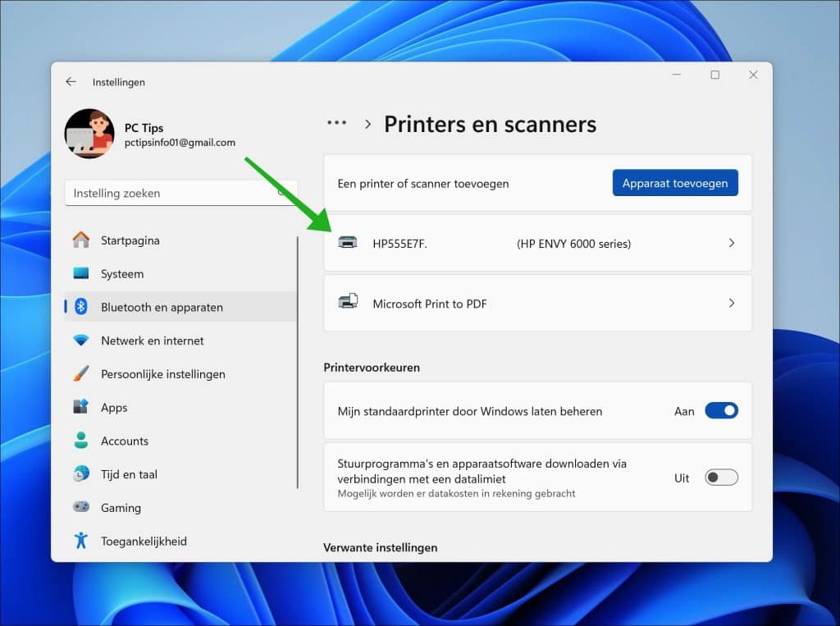This screenshot has height=626, width=840.
Task: Click the Microsoft Print to PDF icon
Action: (348, 302)
